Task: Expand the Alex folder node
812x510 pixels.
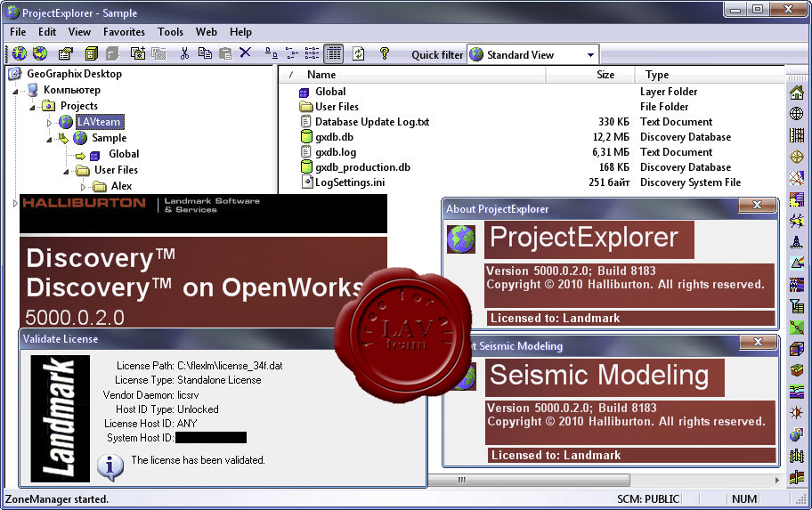Action: coord(84,186)
